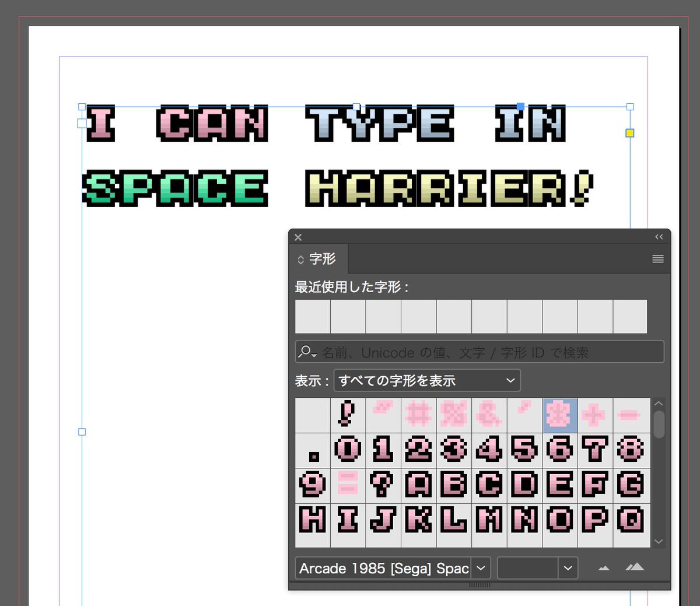Select the digit 2 glyph
Screen dimensions: 700x606
[x=418, y=450]
